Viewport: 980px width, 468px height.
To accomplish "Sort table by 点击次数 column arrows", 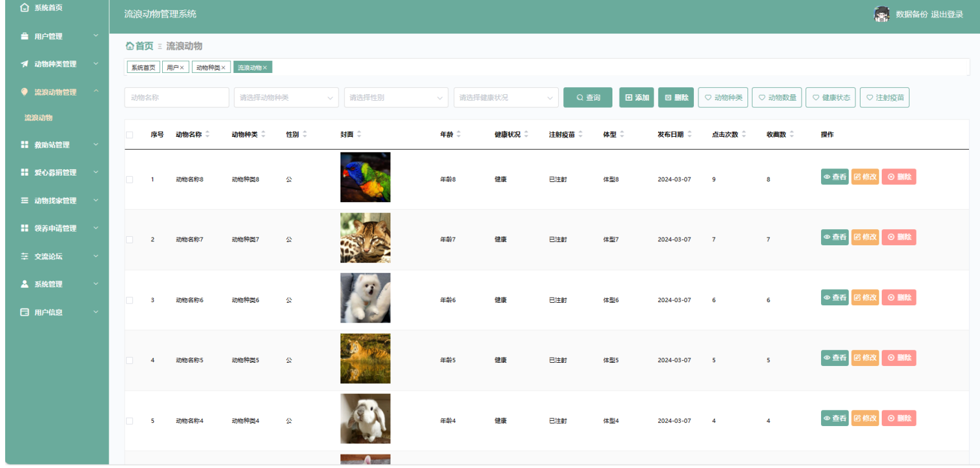I will (744, 134).
